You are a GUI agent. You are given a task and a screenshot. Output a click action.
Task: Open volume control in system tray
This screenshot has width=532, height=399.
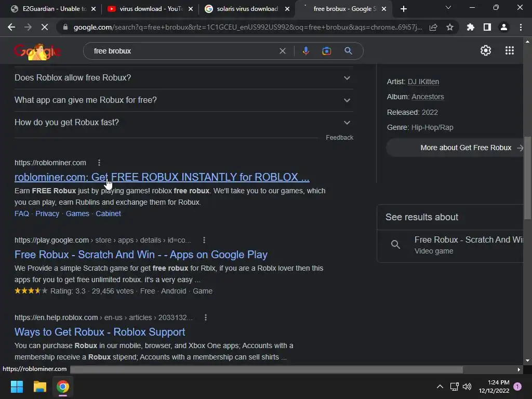click(x=467, y=387)
